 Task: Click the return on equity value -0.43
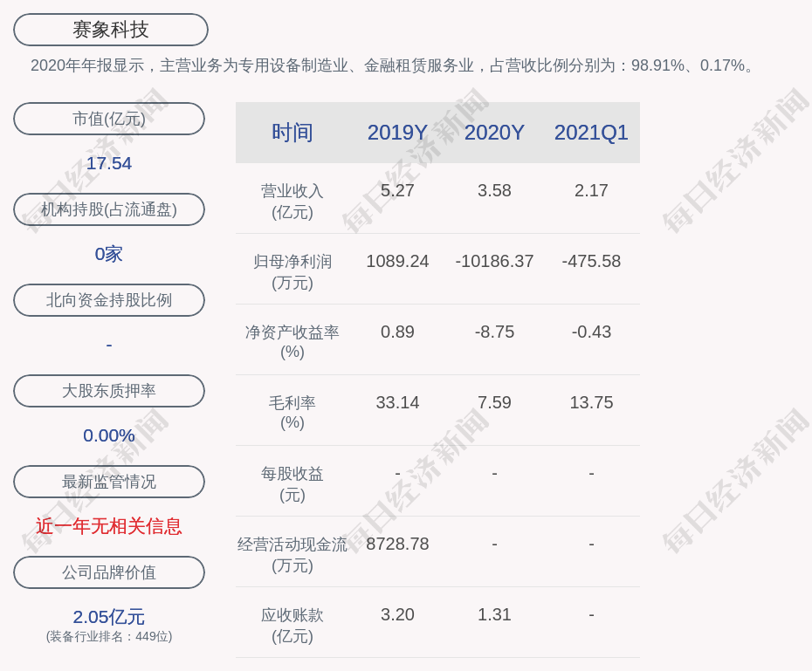[x=591, y=332]
